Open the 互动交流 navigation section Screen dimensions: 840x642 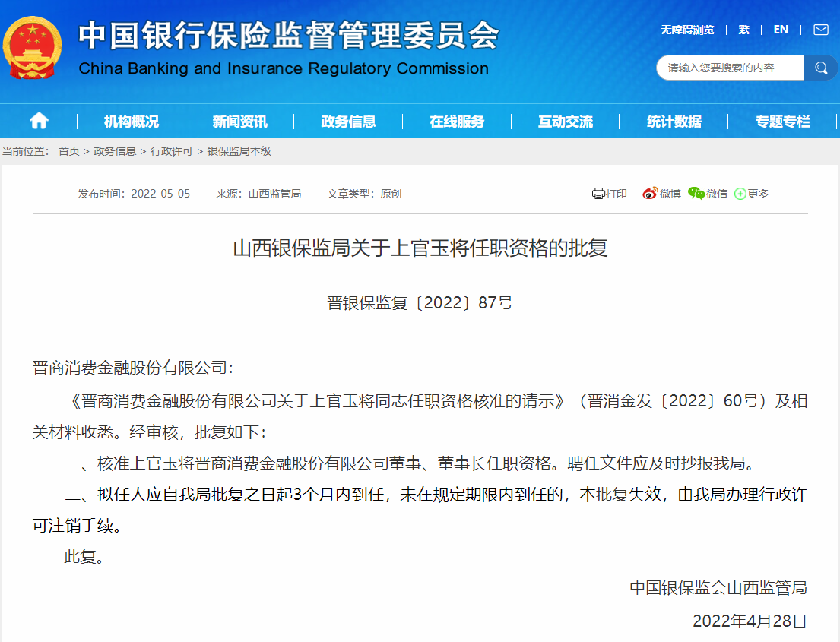click(x=564, y=120)
